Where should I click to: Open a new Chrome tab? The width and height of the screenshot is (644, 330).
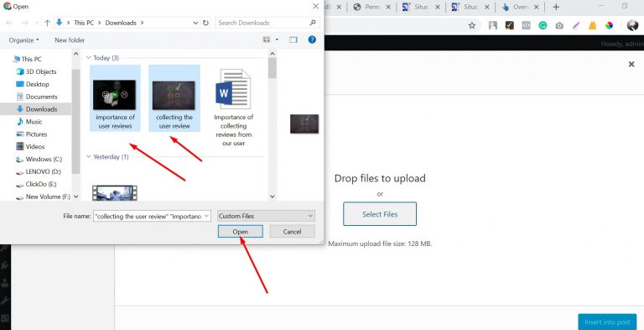556,7
